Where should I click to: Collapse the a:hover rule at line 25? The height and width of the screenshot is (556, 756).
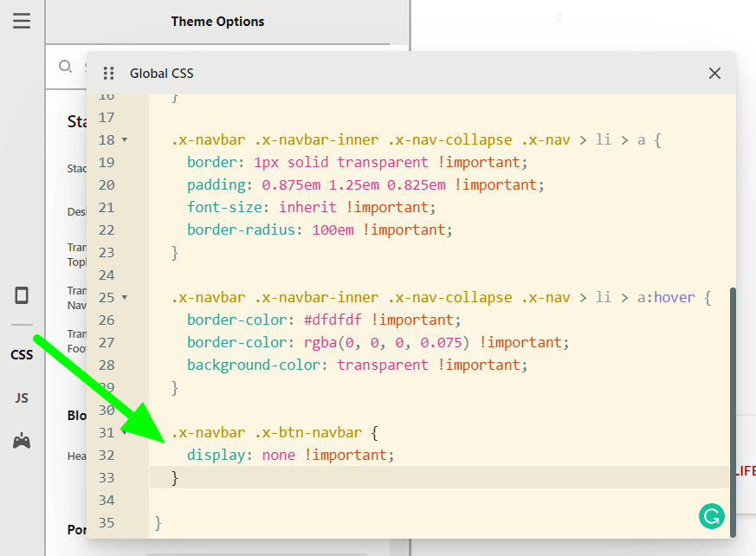click(125, 298)
